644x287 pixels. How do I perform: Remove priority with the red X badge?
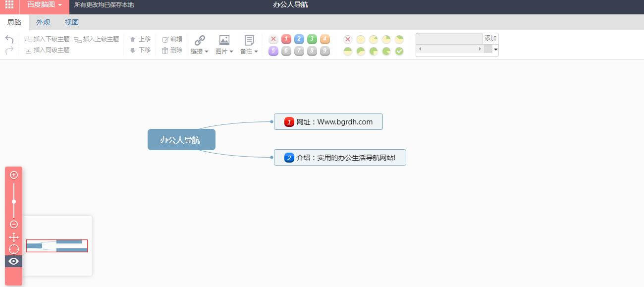click(x=273, y=39)
